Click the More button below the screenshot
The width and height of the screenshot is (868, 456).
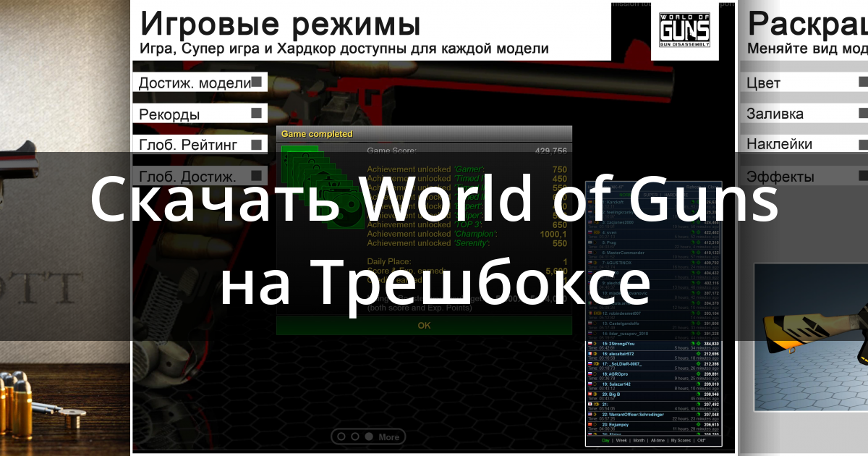tap(388, 436)
